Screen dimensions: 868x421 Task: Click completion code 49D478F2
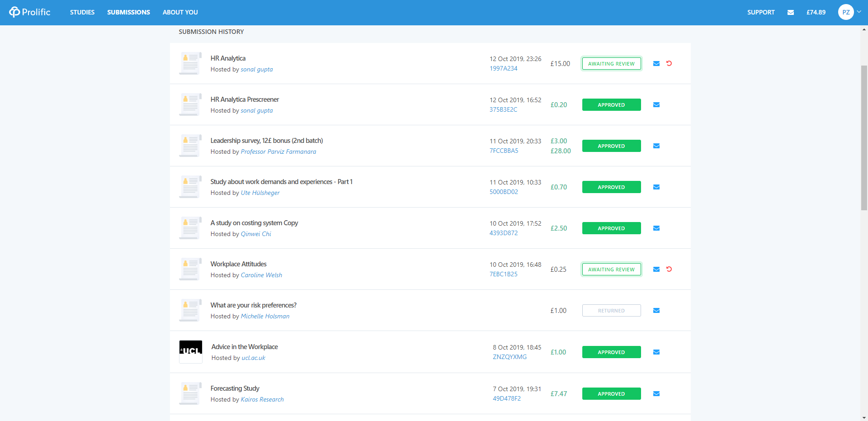(x=507, y=399)
